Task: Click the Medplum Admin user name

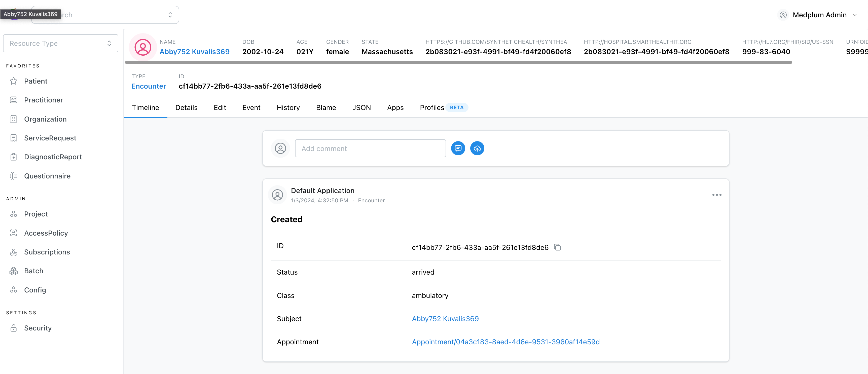Action: coord(819,15)
